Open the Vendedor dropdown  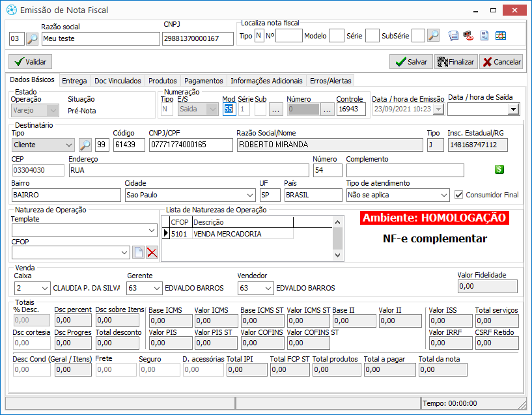(x=268, y=288)
